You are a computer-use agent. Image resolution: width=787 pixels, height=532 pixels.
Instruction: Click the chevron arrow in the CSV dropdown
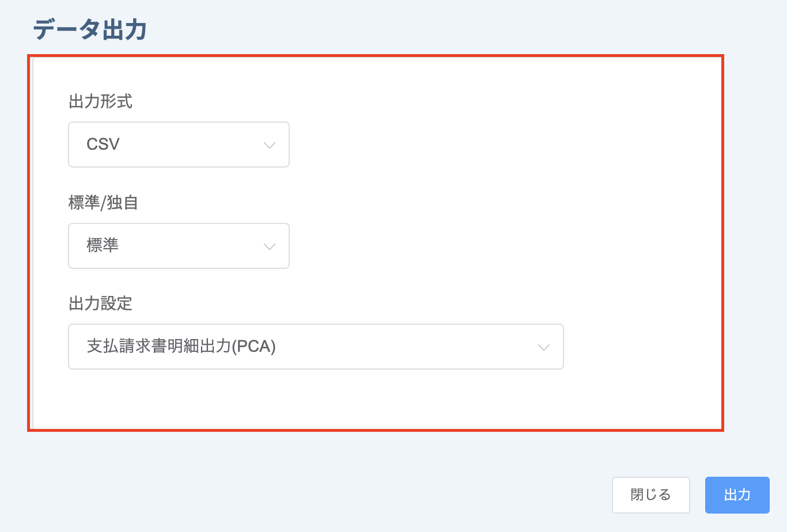click(x=269, y=145)
